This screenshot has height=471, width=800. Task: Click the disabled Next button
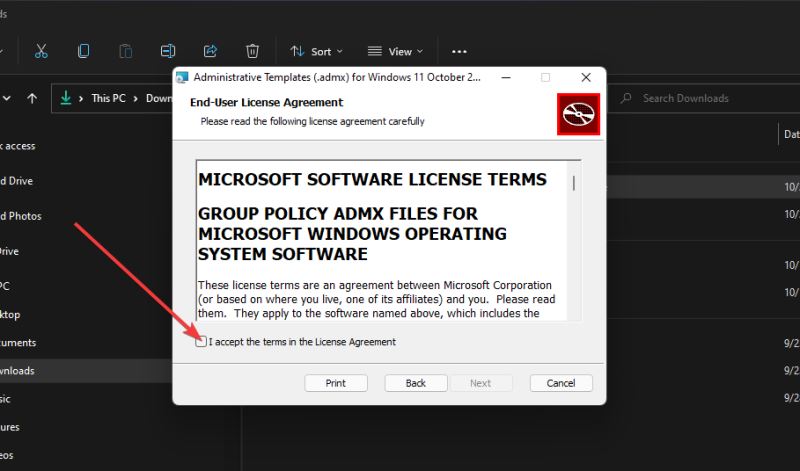[481, 383]
